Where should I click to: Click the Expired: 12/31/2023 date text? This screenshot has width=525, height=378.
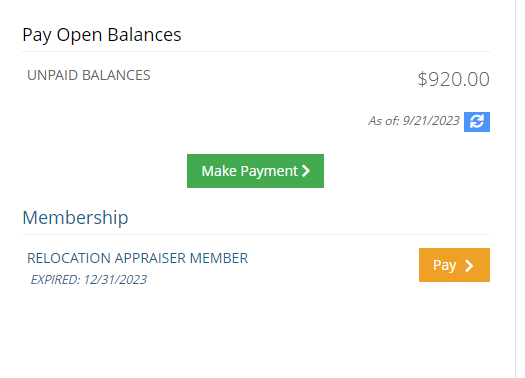[x=89, y=280]
